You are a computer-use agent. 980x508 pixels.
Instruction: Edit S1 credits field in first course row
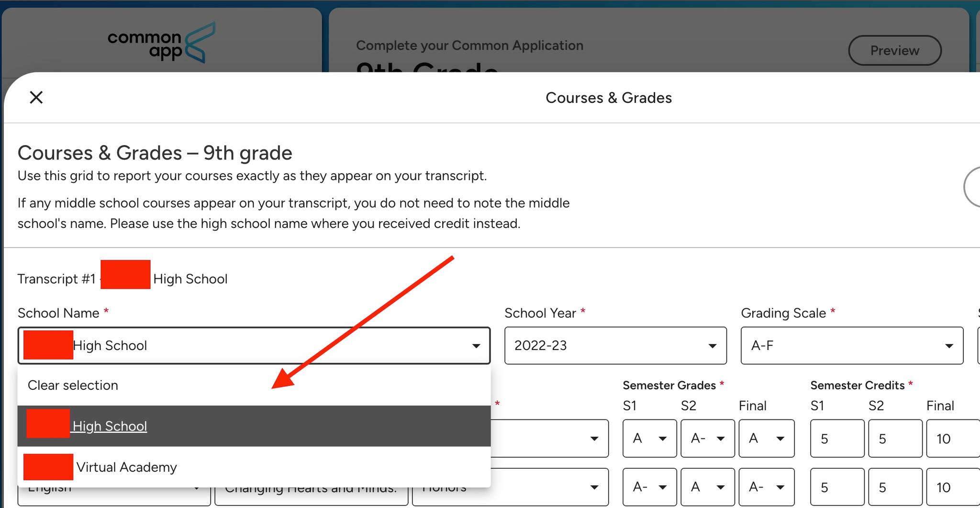(x=837, y=439)
